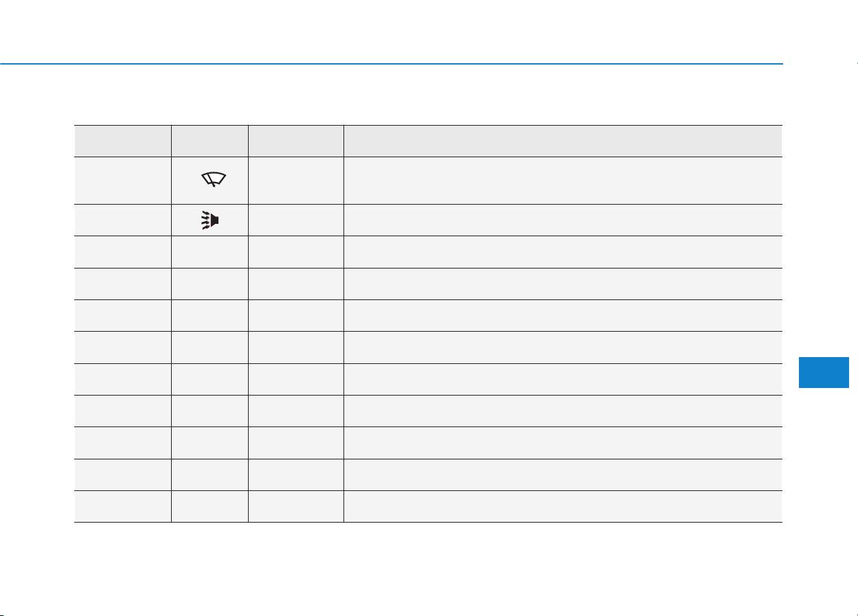This screenshot has height=616, width=858.
Task: Click the windshield wiper icon
Action: [x=211, y=181]
